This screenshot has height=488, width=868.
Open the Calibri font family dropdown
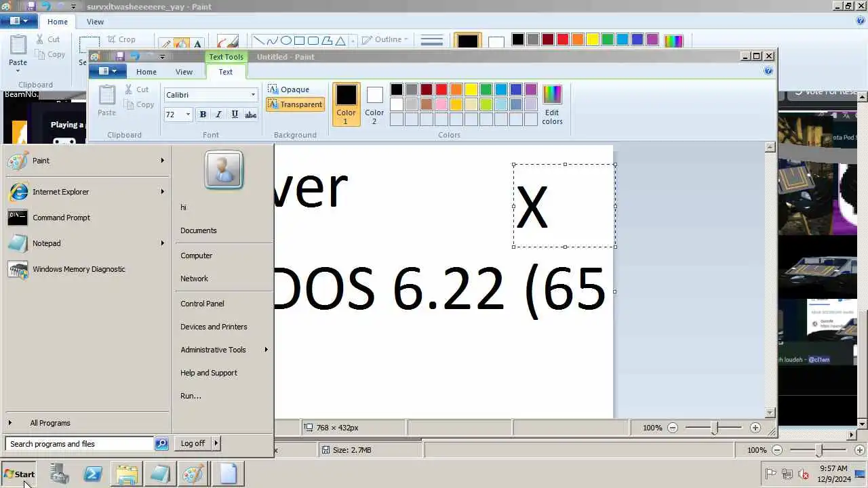(x=253, y=95)
